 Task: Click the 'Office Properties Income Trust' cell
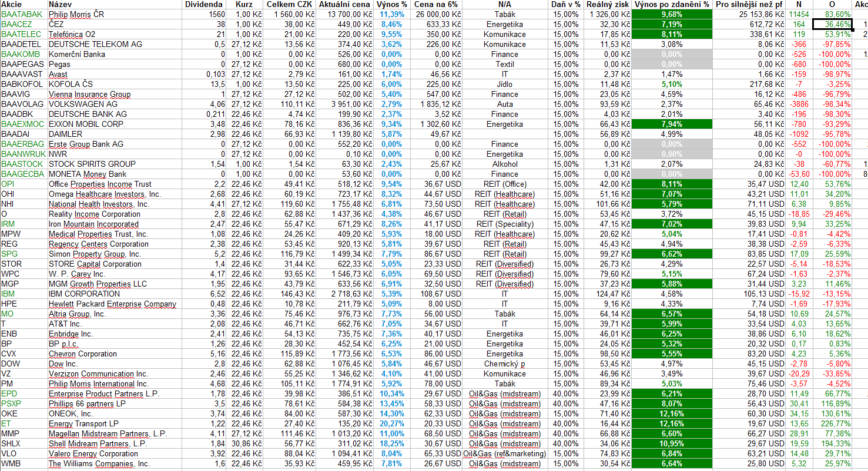pyautogui.click(x=113, y=184)
